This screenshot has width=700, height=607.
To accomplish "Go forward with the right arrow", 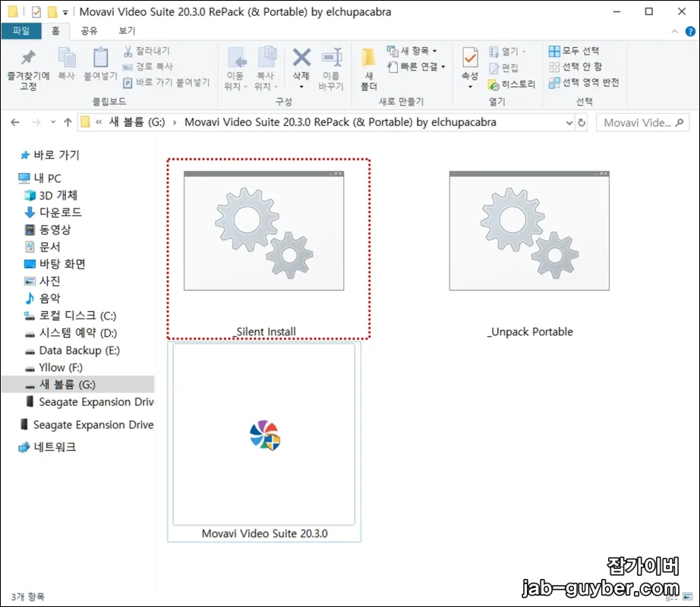I will [x=36, y=122].
